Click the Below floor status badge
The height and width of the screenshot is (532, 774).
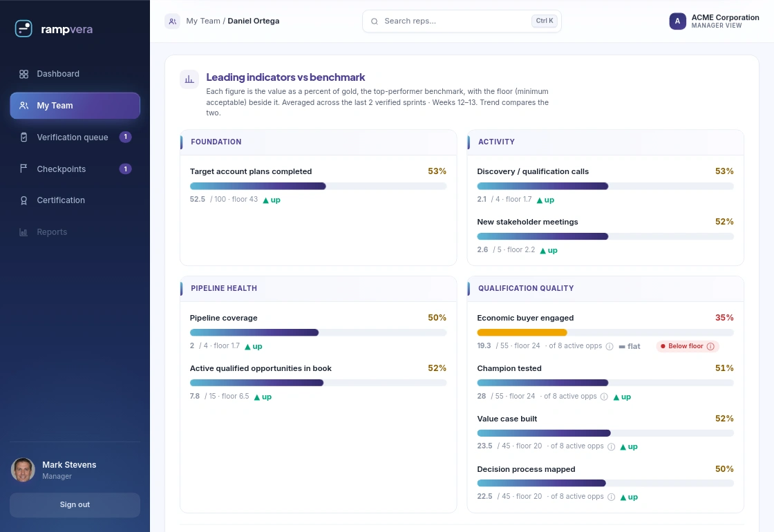(x=688, y=346)
